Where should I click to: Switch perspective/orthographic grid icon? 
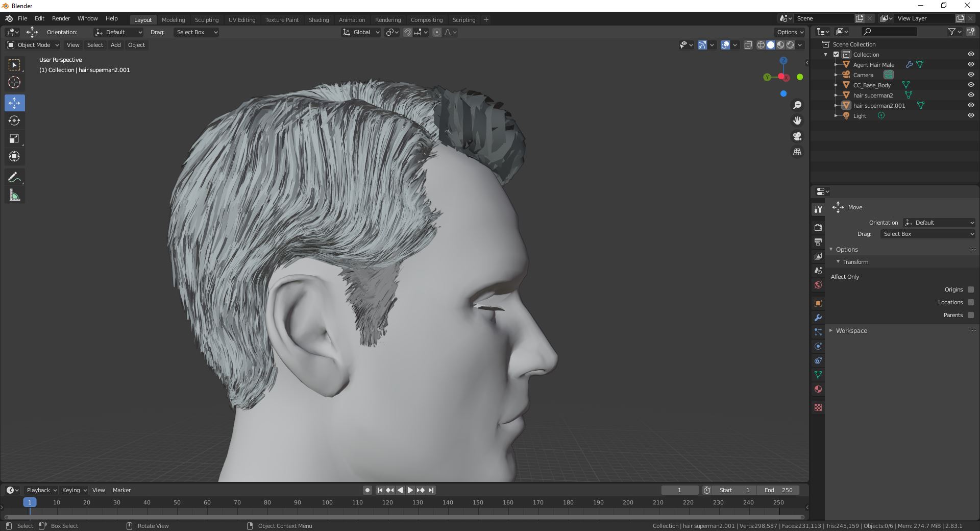tap(797, 152)
